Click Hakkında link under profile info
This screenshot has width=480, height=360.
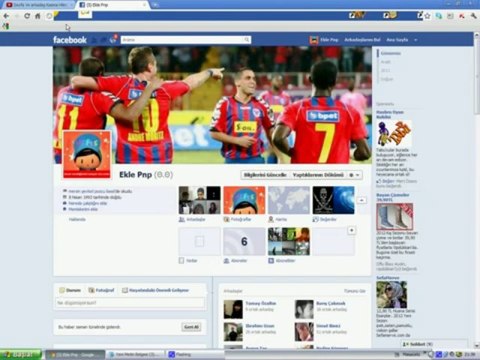pos(77,219)
